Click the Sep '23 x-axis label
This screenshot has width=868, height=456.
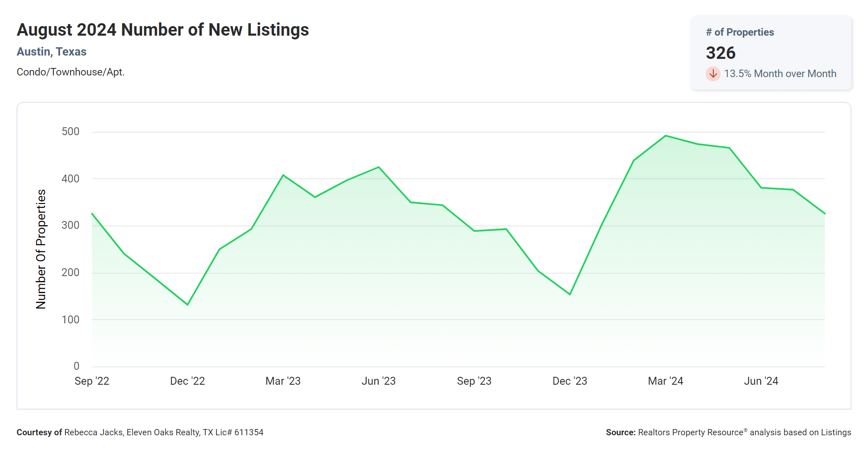(474, 381)
